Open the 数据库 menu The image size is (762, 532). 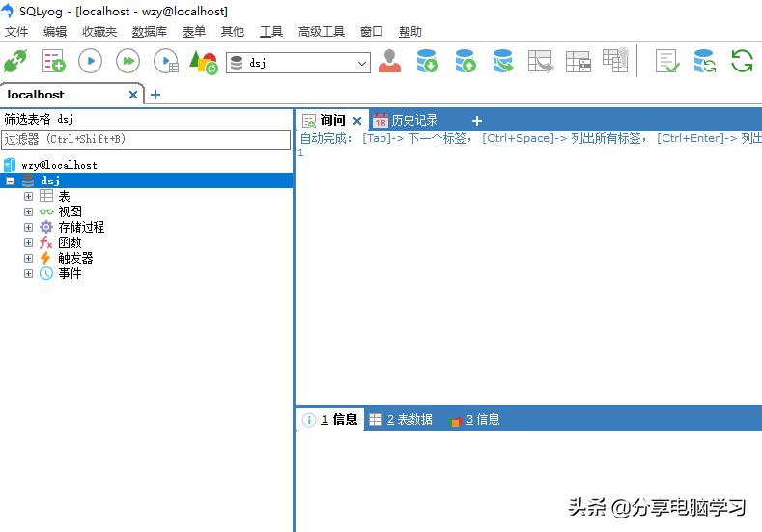150,32
